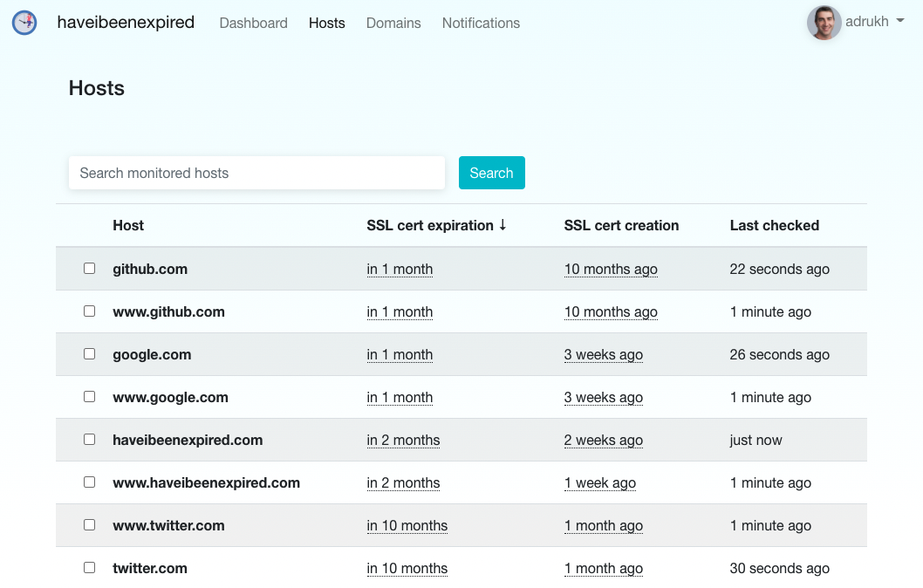The image size is (923, 588).
Task: Click the www.haveibeenexpired.com host name
Action: (x=207, y=482)
